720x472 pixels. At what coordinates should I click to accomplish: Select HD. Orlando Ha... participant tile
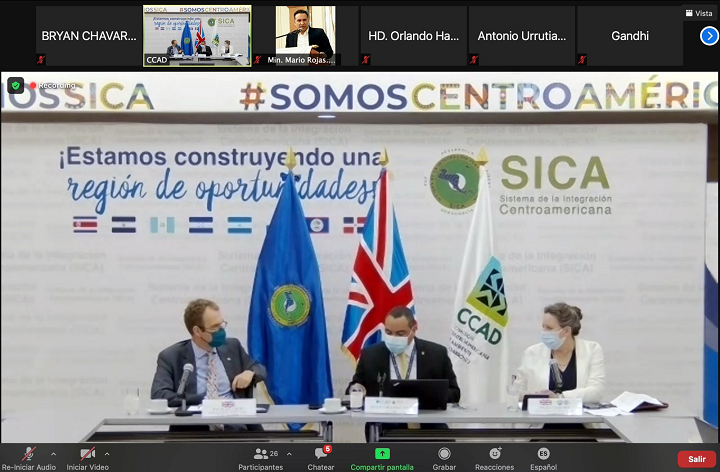point(413,36)
